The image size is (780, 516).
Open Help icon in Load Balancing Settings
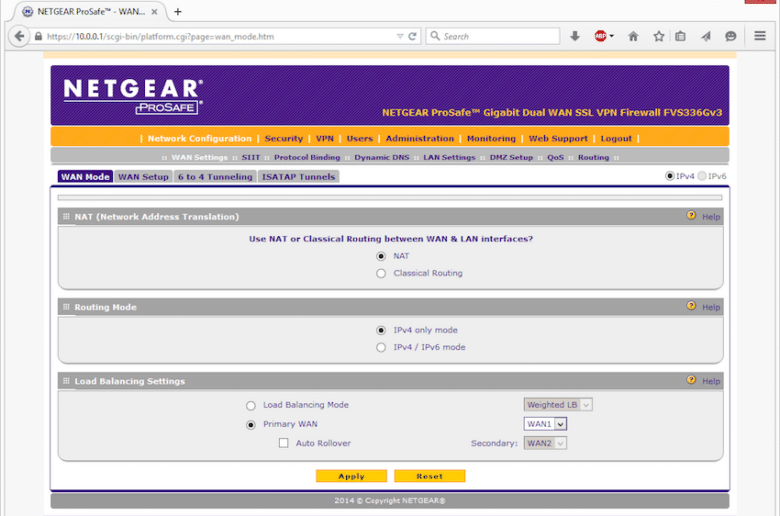click(x=691, y=380)
